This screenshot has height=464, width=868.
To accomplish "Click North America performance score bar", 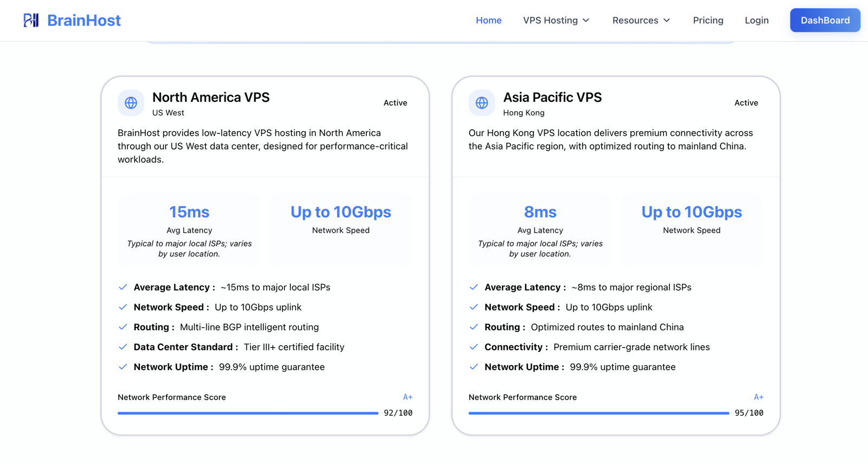I will [x=248, y=413].
